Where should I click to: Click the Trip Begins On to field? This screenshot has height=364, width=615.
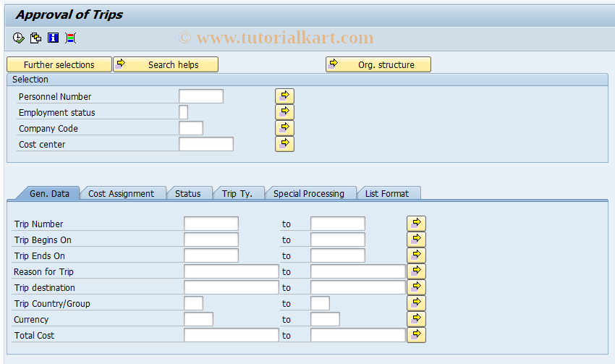pyautogui.click(x=338, y=240)
